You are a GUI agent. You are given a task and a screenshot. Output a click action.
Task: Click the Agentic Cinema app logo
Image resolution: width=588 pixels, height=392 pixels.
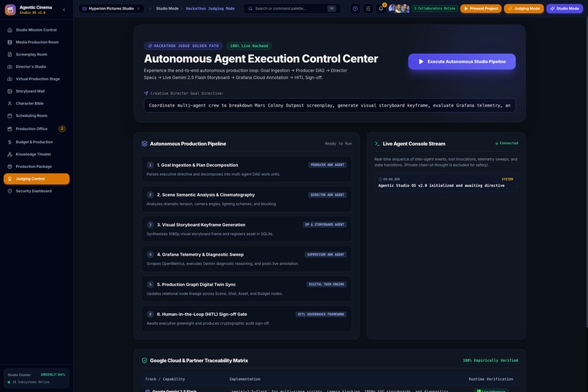coord(10,9)
